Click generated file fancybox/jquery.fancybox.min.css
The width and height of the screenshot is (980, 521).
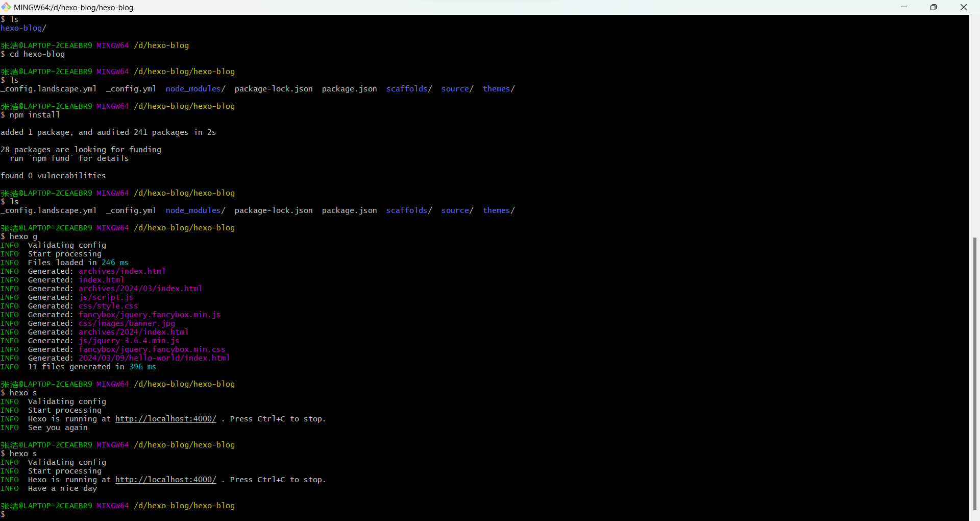[152, 349]
